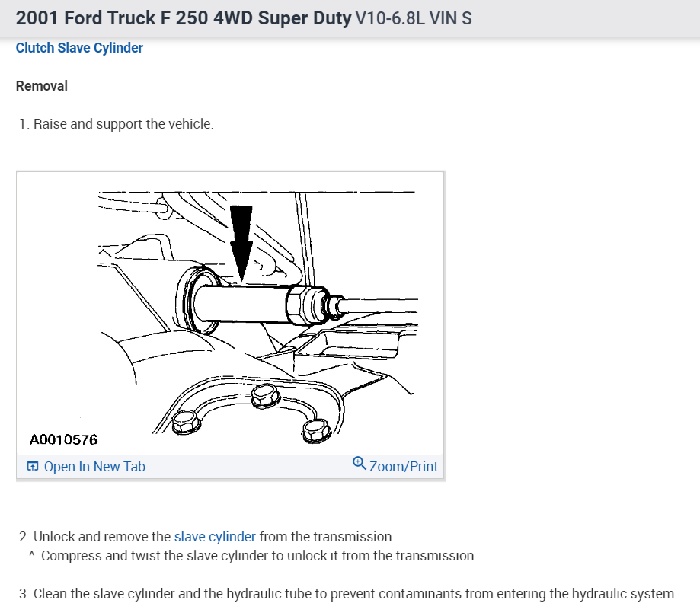Image resolution: width=700 pixels, height=616 pixels.
Task: Click the V10-6.8L VIN S engine text
Action: pyautogui.click(x=414, y=18)
